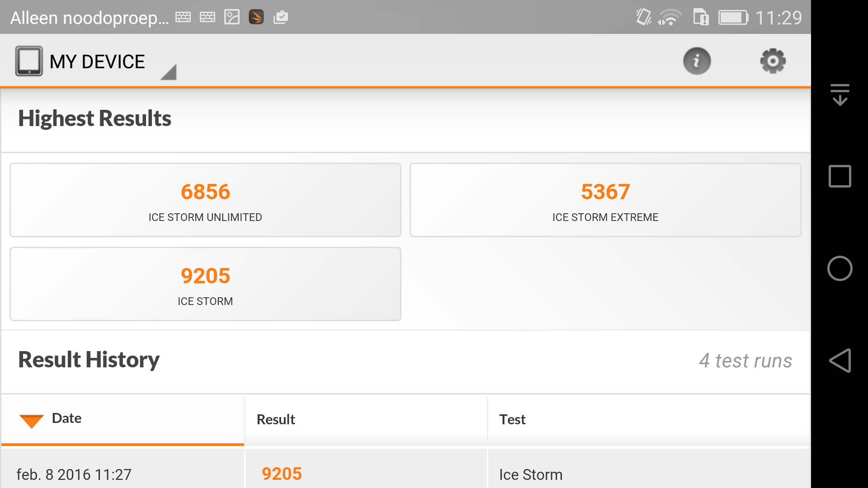
Task: Tap the '4 test runs' label
Action: click(x=745, y=361)
